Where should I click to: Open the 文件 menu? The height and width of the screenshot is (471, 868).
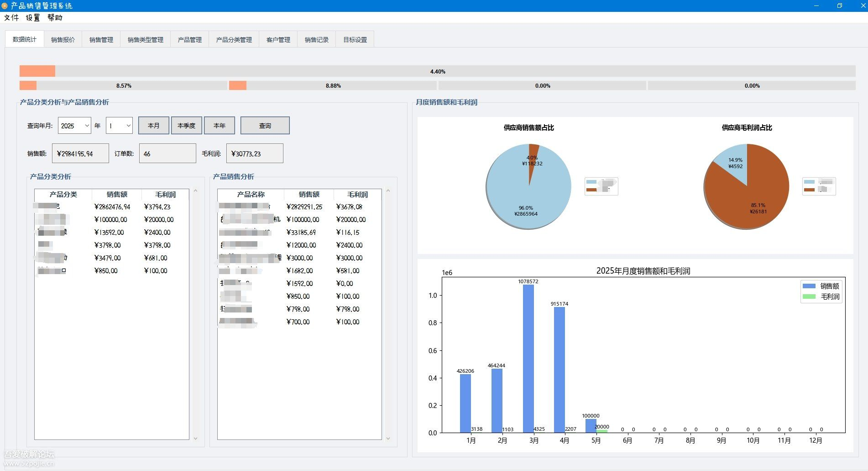11,18
